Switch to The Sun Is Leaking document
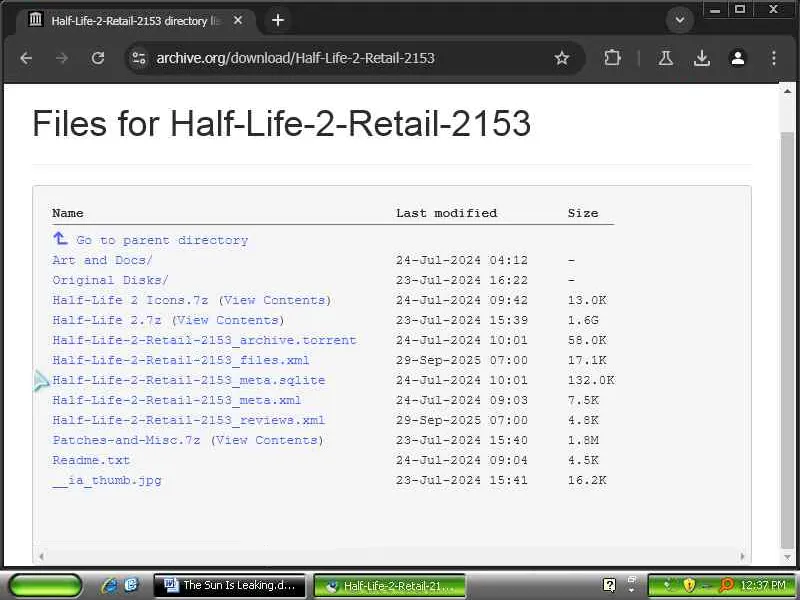The image size is (800, 600). point(230,586)
